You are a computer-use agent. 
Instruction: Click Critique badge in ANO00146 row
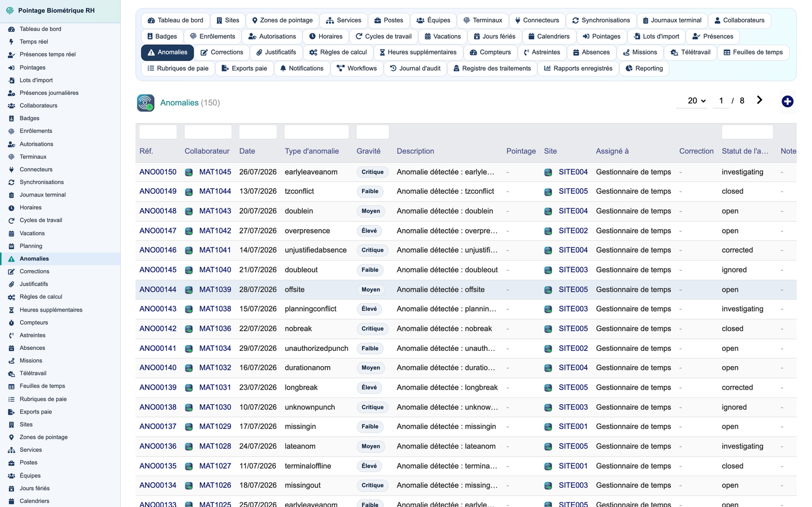[373, 250]
